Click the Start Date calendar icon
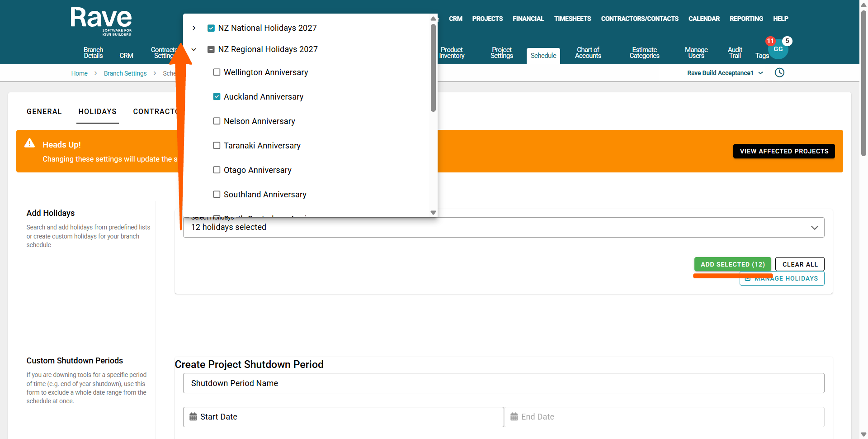 coord(193,417)
